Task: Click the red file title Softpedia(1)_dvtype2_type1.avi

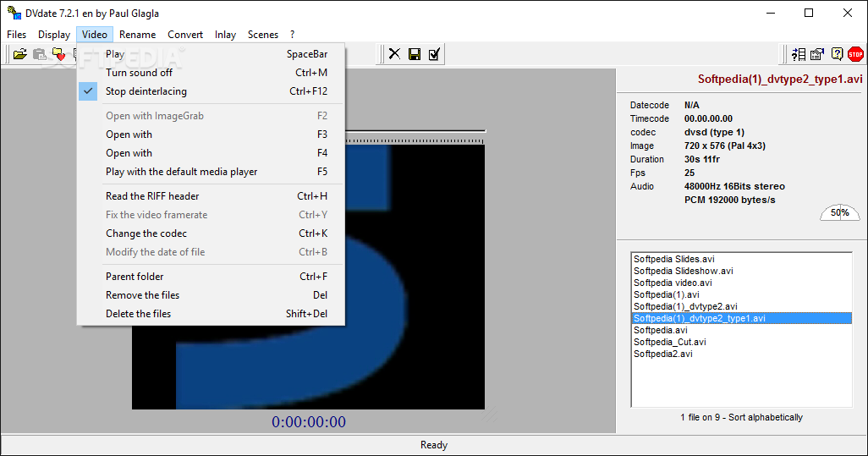Action: 780,80
